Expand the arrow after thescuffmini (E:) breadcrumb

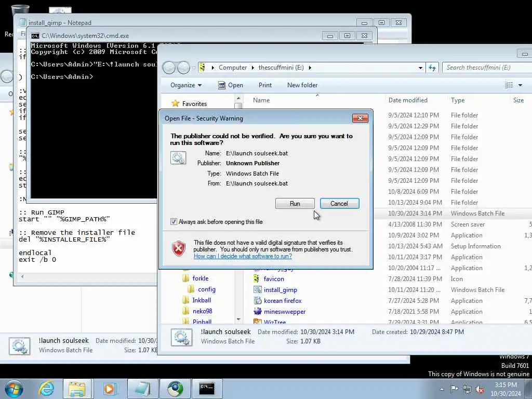(310, 68)
